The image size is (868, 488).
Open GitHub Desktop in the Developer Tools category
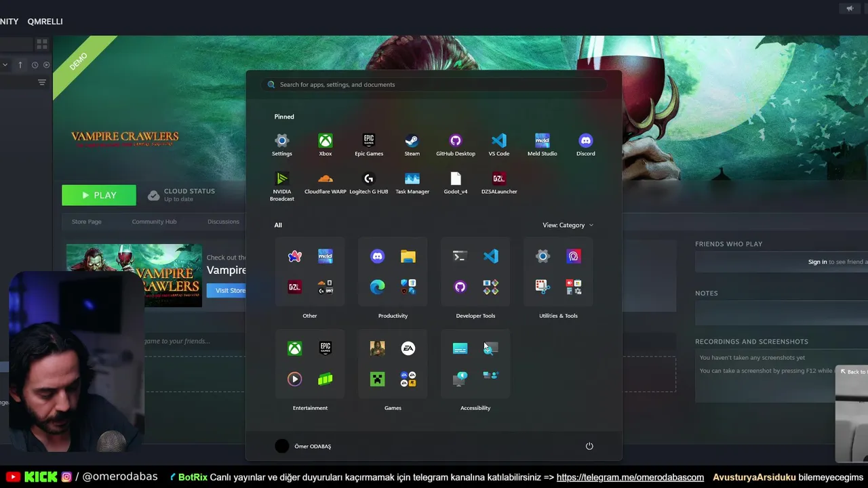click(x=460, y=287)
